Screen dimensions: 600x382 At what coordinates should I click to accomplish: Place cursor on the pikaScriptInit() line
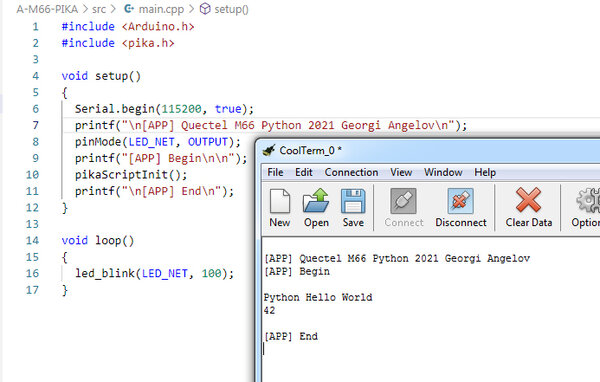(x=131, y=175)
